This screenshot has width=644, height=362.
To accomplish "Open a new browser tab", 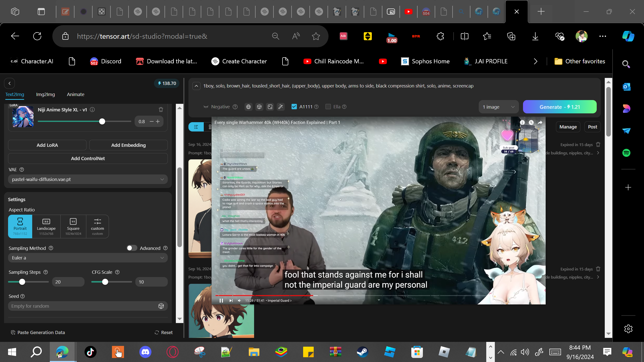I will tap(541, 12).
